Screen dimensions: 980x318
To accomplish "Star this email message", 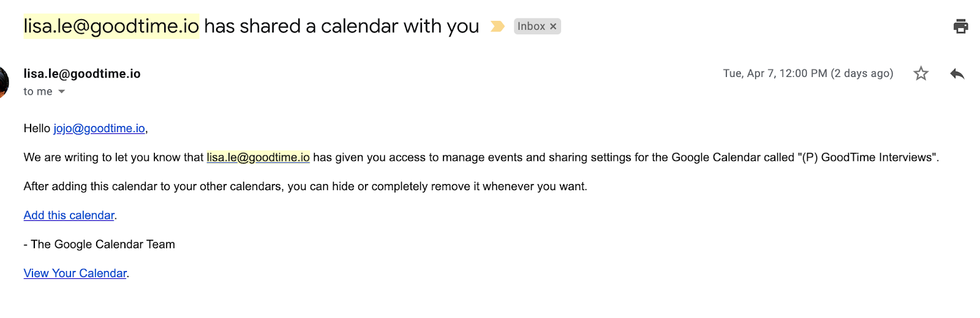I will pos(921,74).
